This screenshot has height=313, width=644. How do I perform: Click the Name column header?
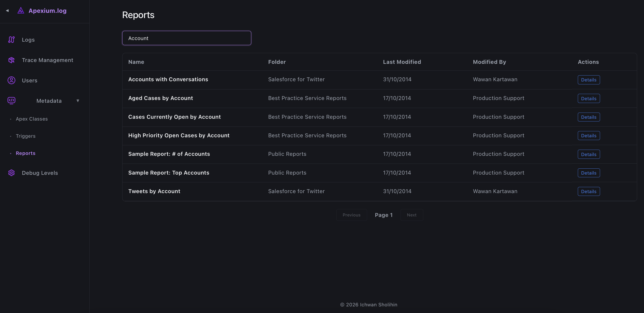[x=136, y=62]
